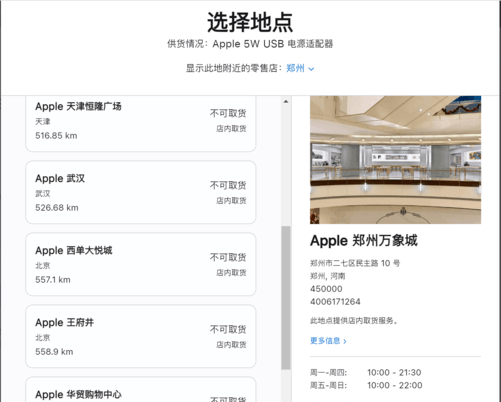Click the Apple 郑州万象城 store photo
Viewport: 501px width, 402px height.
(x=395, y=160)
